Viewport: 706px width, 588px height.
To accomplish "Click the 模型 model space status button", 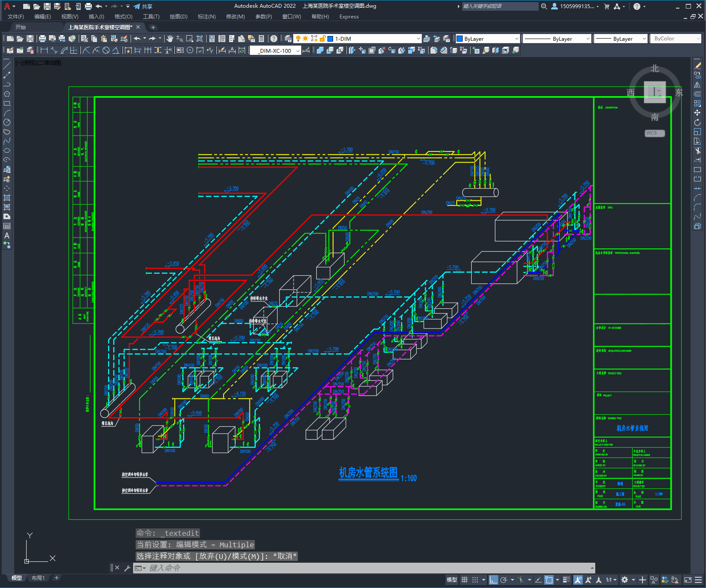I will pyautogui.click(x=451, y=580).
